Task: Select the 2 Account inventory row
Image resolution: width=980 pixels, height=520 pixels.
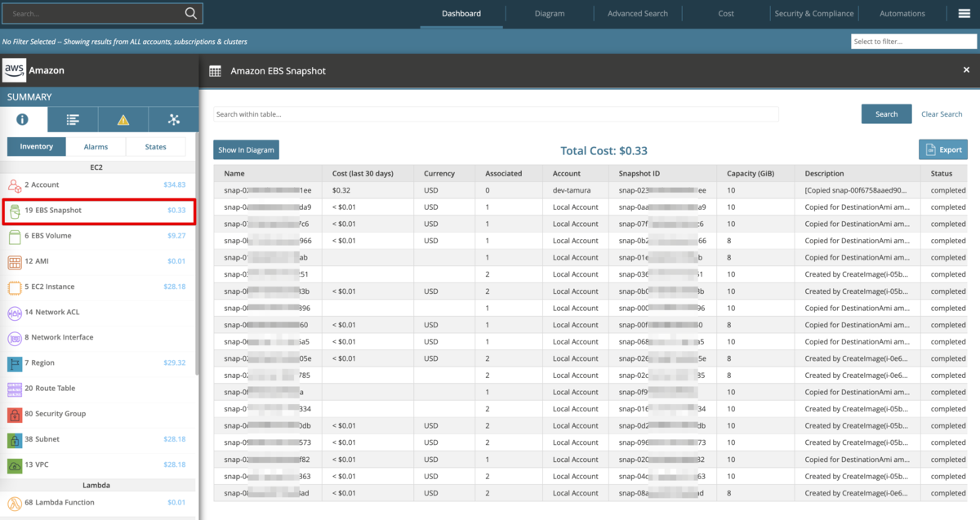Action: point(98,185)
